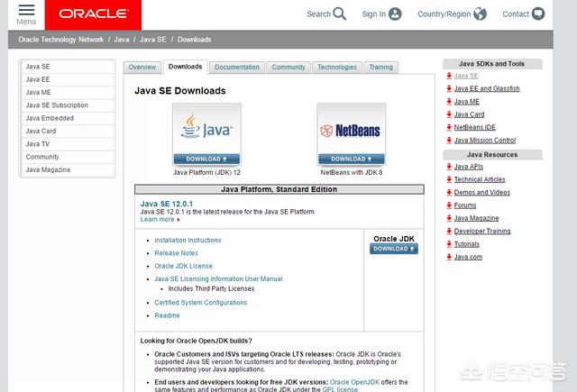Click the NetBeans logo thumbnail
Image resolution: width=577 pixels, height=392 pixels.
point(352,129)
